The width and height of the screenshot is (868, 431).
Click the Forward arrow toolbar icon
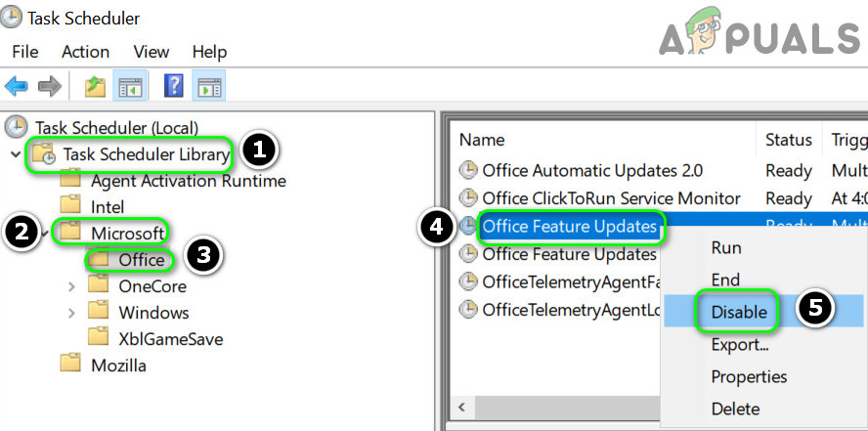pos(49,86)
